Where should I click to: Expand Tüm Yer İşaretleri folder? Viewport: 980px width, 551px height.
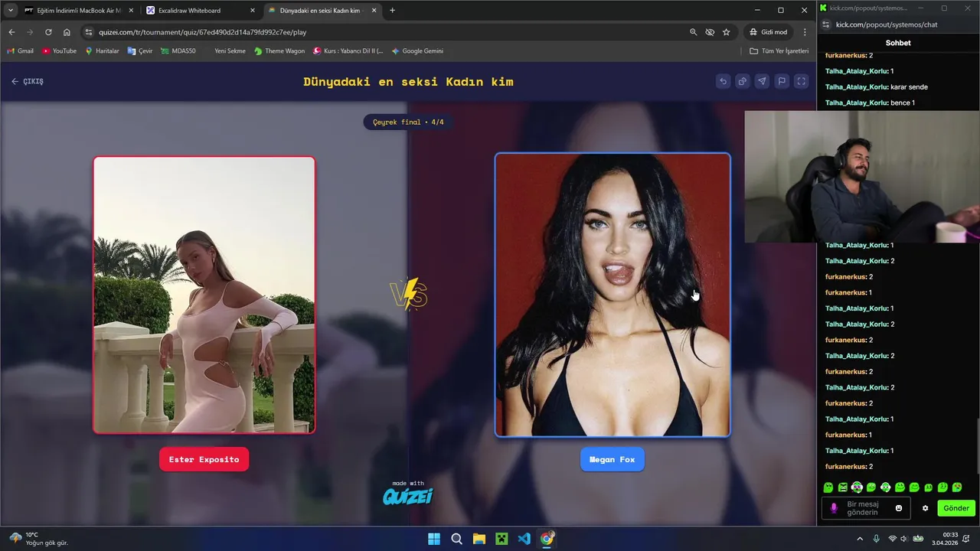coord(779,51)
